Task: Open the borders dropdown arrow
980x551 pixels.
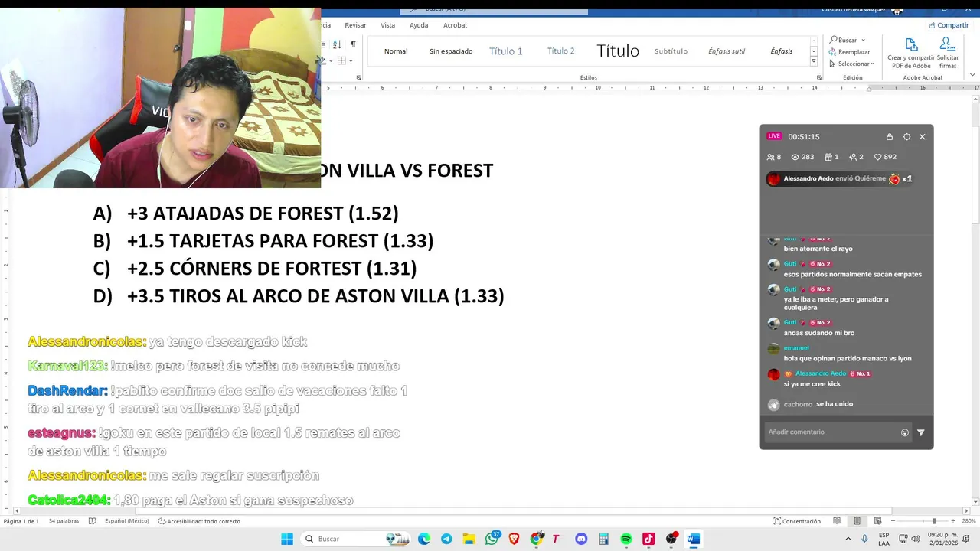Action: click(351, 60)
